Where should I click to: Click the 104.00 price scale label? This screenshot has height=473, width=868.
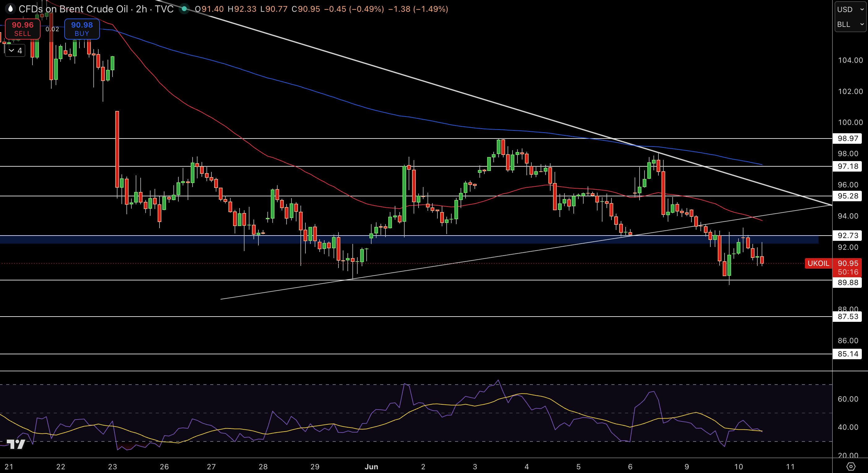pos(850,60)
